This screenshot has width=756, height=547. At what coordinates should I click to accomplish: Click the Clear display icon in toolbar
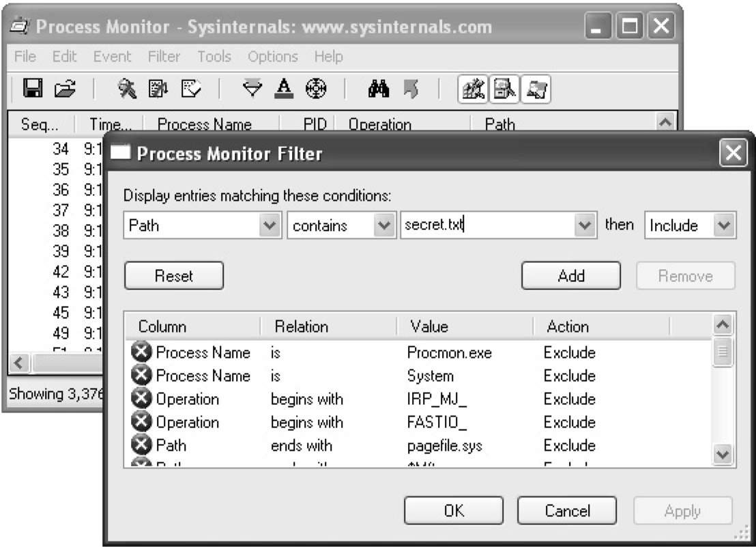pyautogui.click(x=191, y=89)
